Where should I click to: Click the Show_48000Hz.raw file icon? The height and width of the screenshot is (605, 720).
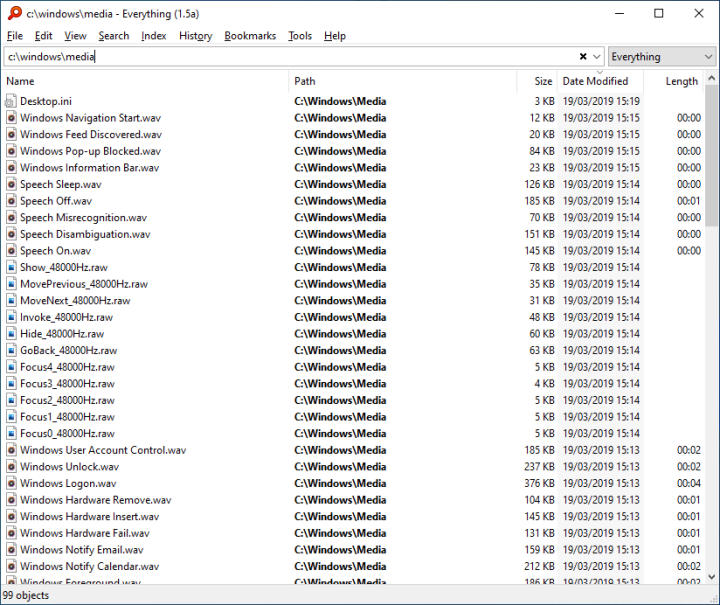tap(11, 267)
